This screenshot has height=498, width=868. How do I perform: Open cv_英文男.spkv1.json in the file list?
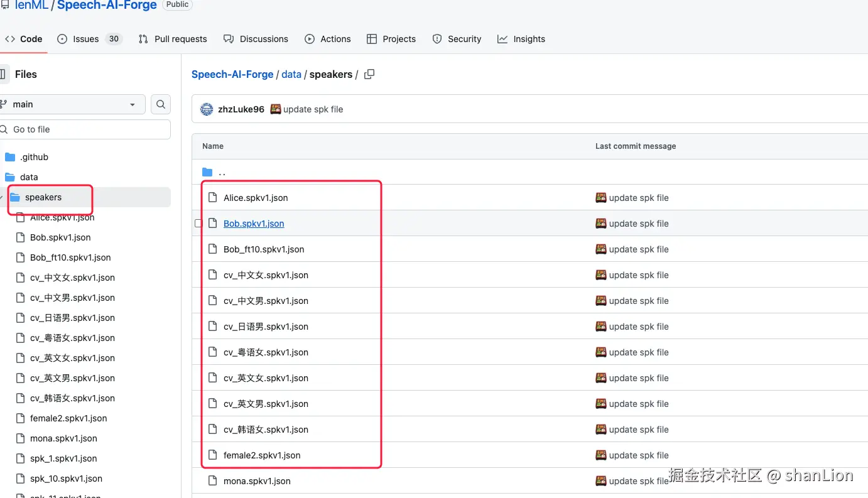tap(266, 404)
